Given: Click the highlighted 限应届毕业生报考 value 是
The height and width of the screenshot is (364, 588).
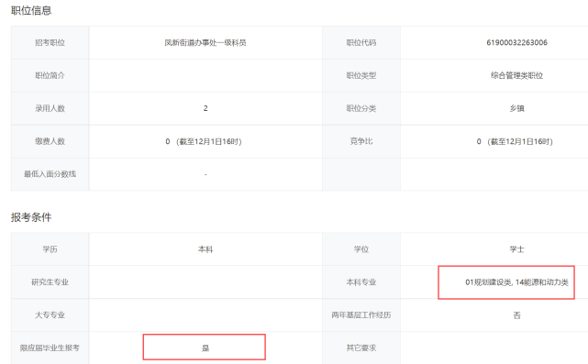Looking at the screenshot, I should [205, 347].
